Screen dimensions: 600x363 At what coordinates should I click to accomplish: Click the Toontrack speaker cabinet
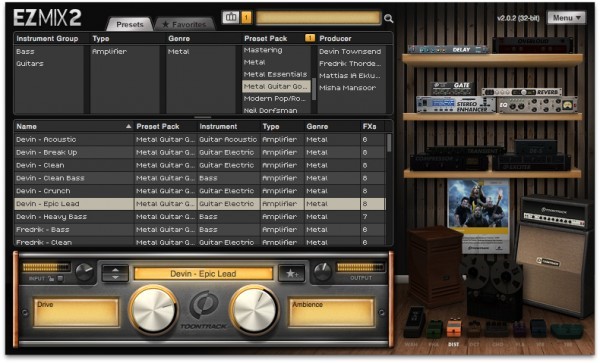pos(553,269)
